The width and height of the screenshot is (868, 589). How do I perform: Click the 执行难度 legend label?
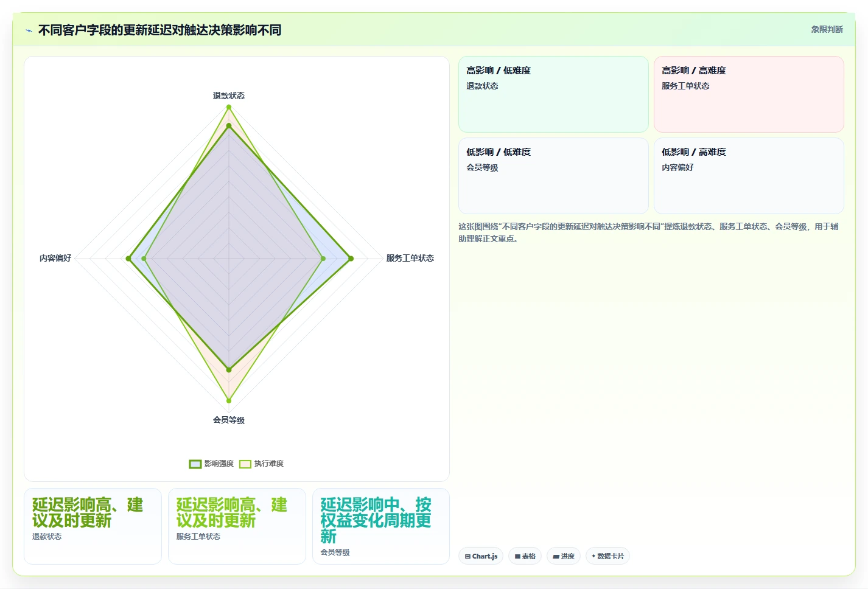269,464
